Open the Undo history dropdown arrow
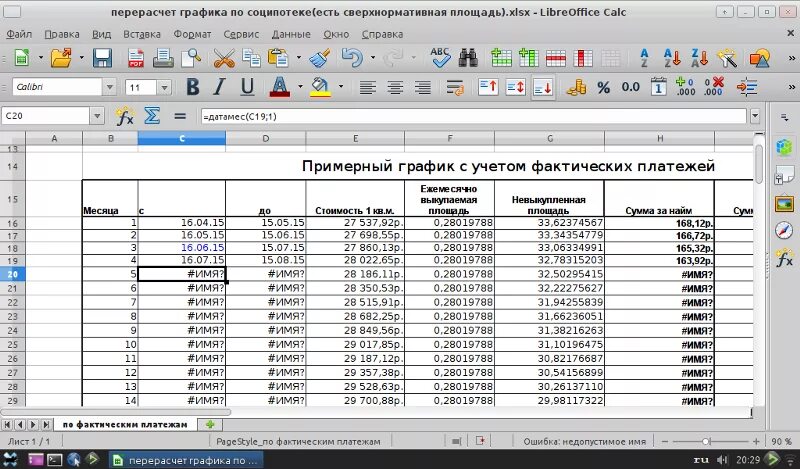800x469 pixels. [x=372, y=58]
